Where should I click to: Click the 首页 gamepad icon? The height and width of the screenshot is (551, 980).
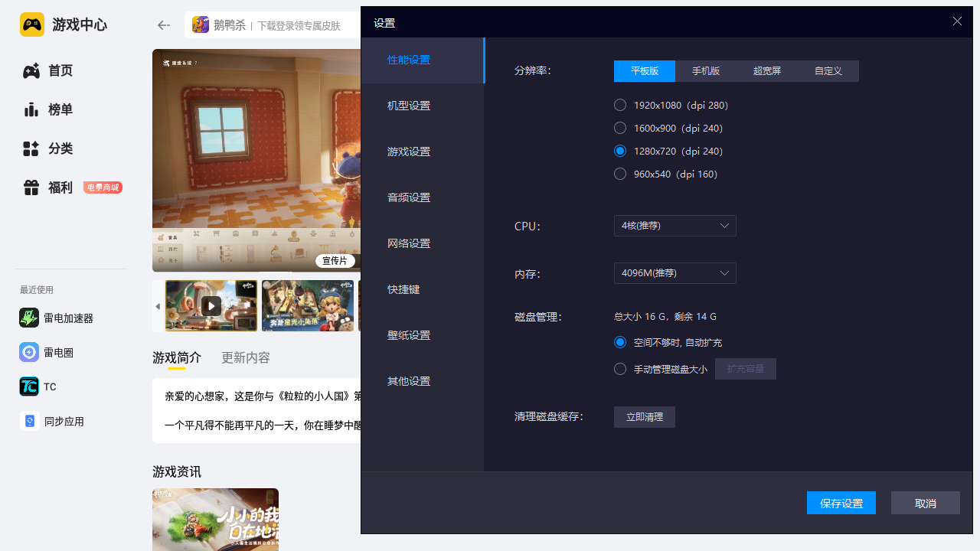(x=31, y=71)
